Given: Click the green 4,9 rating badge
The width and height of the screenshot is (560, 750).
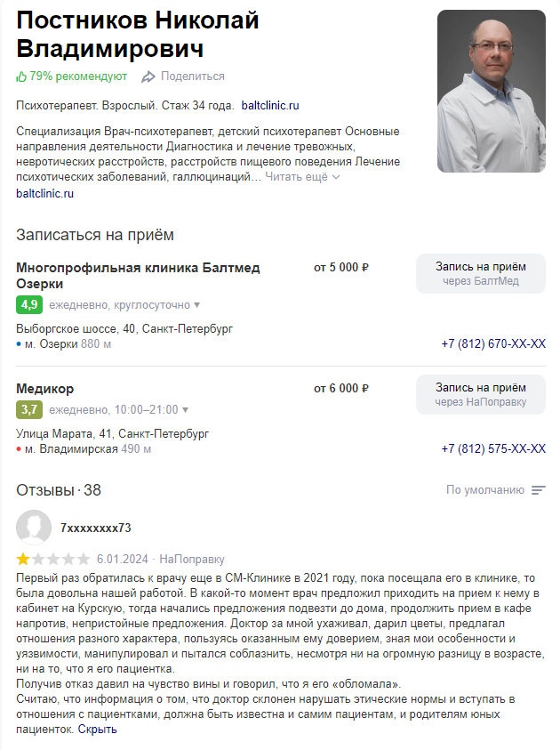Looking at the screenshot, I should (29, 305).
